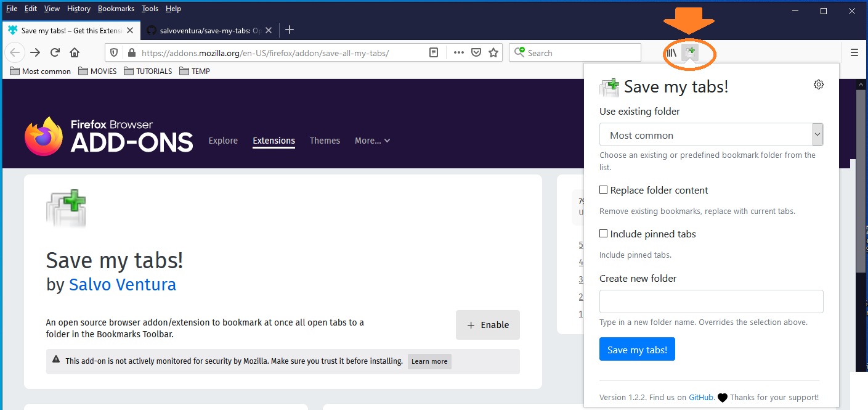Screen dimensions: 868x410
Task: Go back with the Back arrow button
Action: (x=15, y=52)
